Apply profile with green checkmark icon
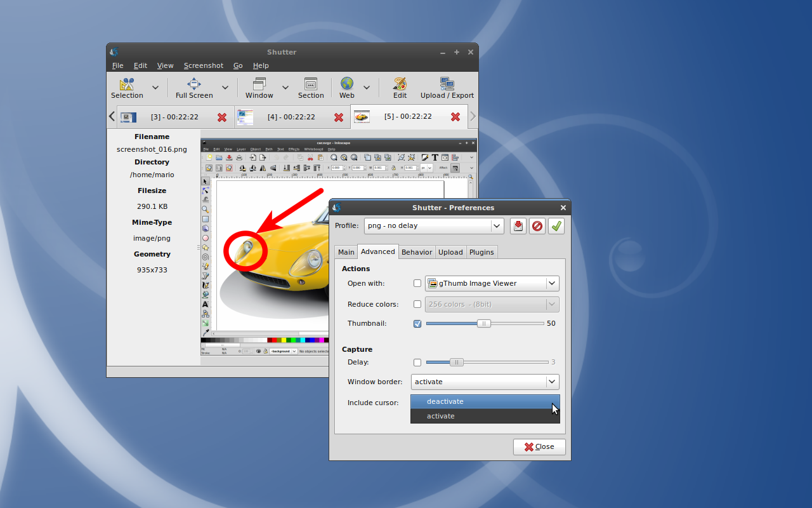This screenshot has width=812, height=508. tap(556, 226)
